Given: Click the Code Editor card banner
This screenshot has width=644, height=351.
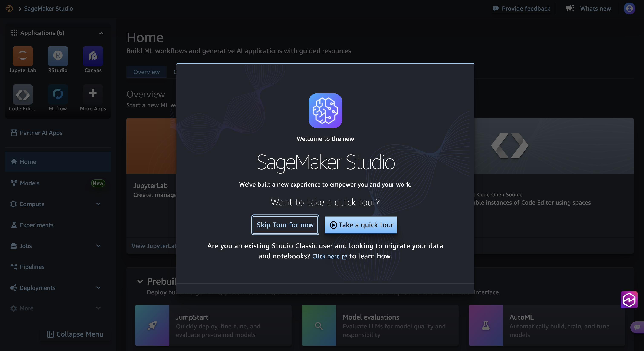Looking at the screenshot, I should click(x=554, y=146).
